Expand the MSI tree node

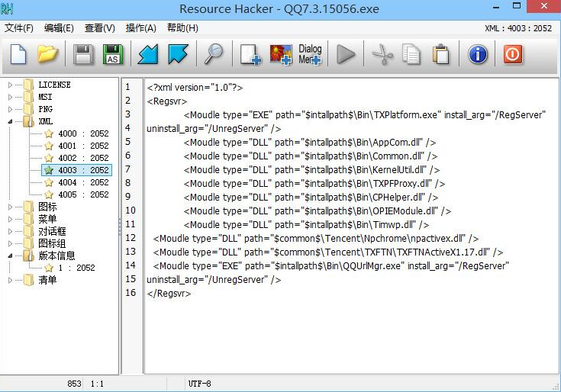tap(10, 97)
